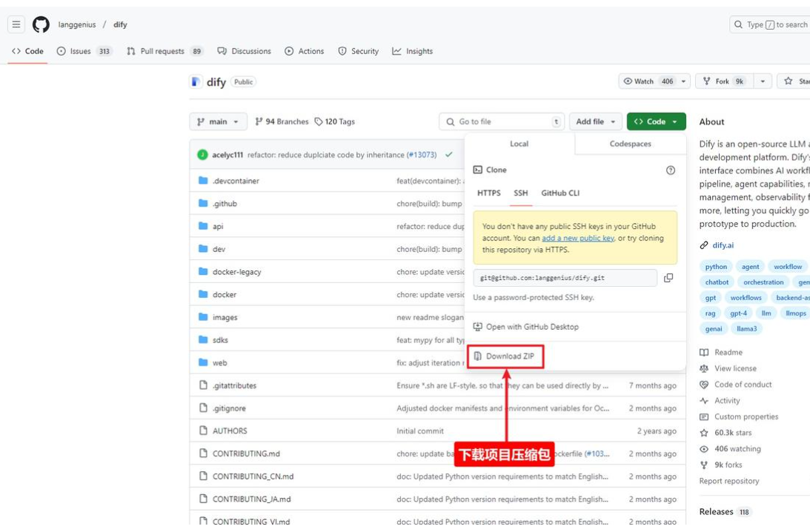Click the commit status checkmark icon
The image size is (810, 532).
tap(448, 155)
